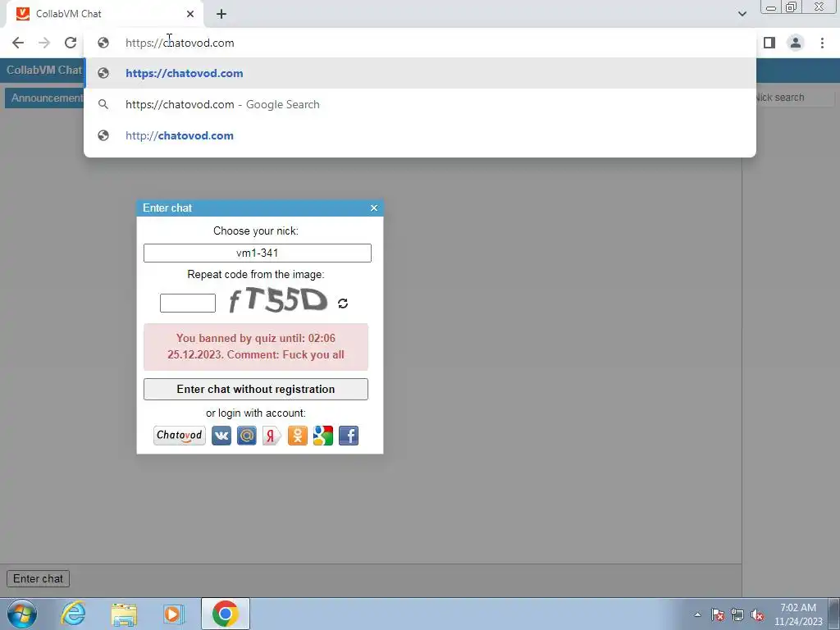
Task: Select the CollabVM Chat browser tab
Action: click(x=105, y=14)
